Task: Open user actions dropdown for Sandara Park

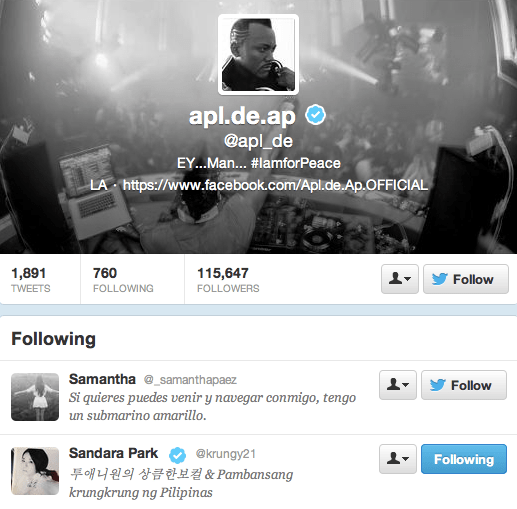Action: (398, 459)
